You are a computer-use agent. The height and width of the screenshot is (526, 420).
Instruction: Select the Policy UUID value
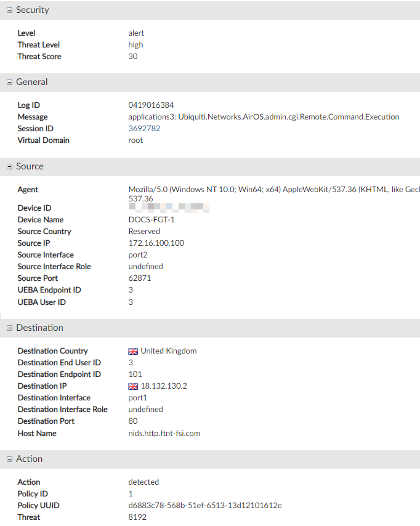point(204,505)
